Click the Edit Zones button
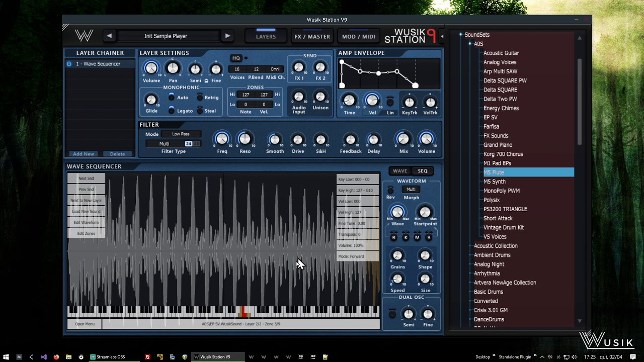 click(86, 234)
